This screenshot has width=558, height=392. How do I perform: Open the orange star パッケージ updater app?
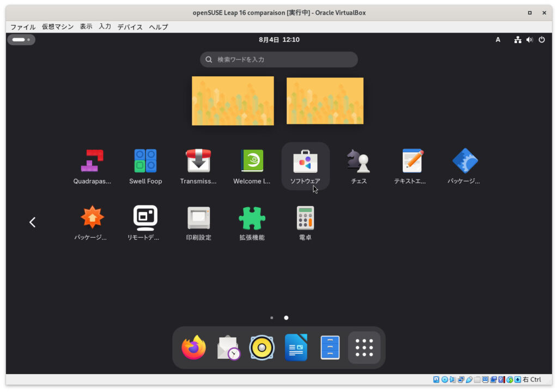coord(92,223)
